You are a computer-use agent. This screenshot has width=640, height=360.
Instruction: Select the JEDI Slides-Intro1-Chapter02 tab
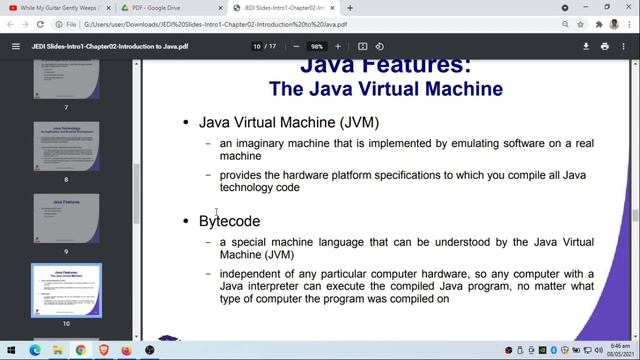[x=283, y=8]
